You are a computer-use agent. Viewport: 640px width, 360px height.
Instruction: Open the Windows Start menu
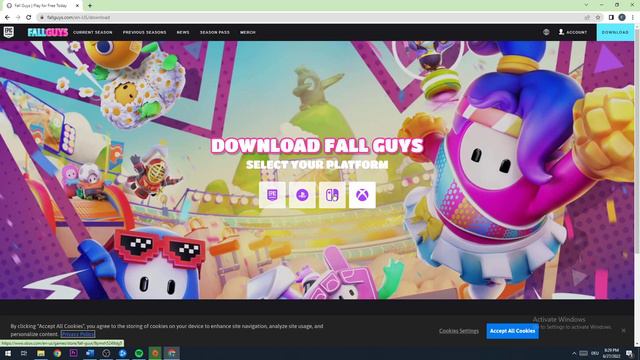[8, 353]
